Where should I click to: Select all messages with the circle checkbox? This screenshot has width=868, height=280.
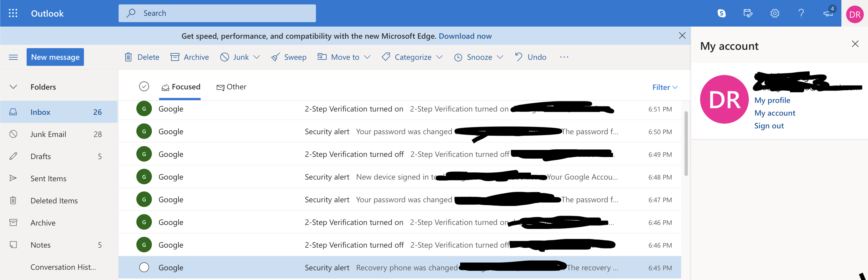pos(144,86)
